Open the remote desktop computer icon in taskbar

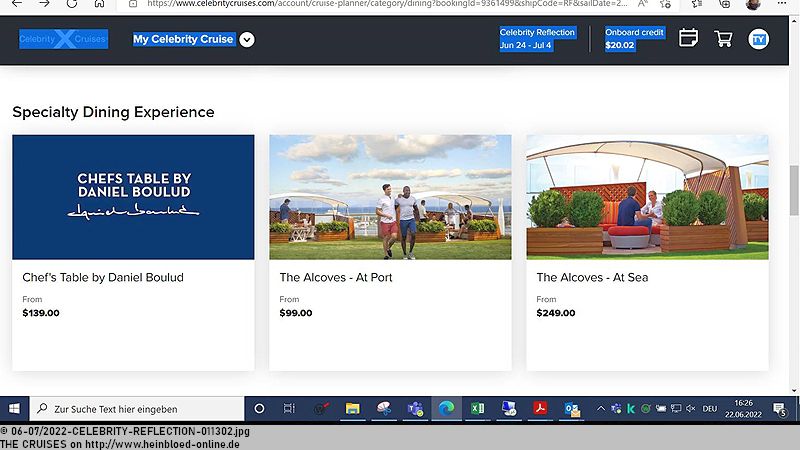pyautogui.click(x=509, y=409)
